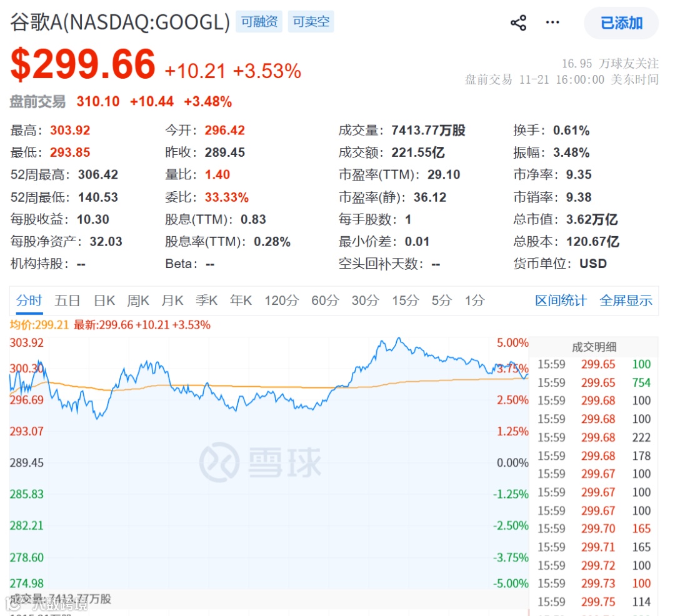This screenshot has width=675, height=616.
Task: Click the 可融资 tag
Action: [x=259, y=21]
